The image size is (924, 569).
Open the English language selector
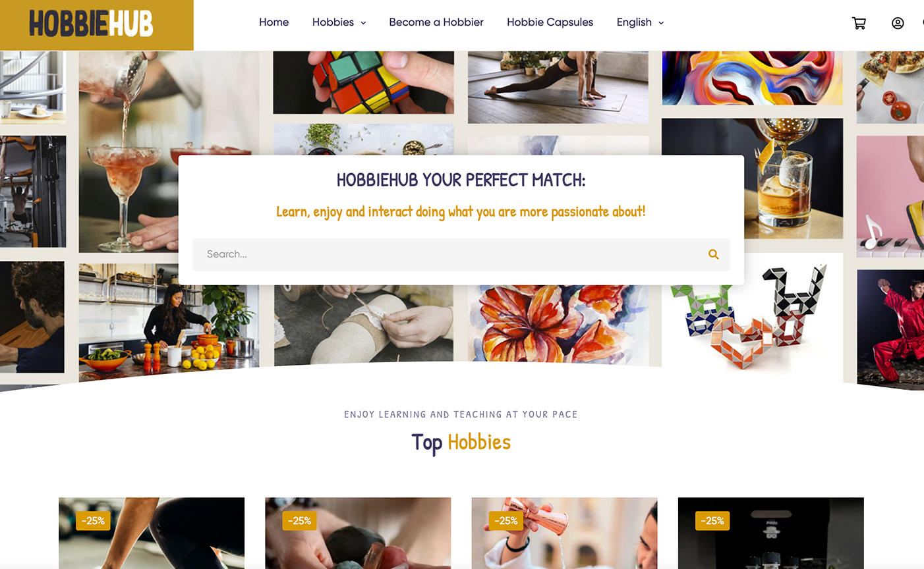[x=640, y=22]
